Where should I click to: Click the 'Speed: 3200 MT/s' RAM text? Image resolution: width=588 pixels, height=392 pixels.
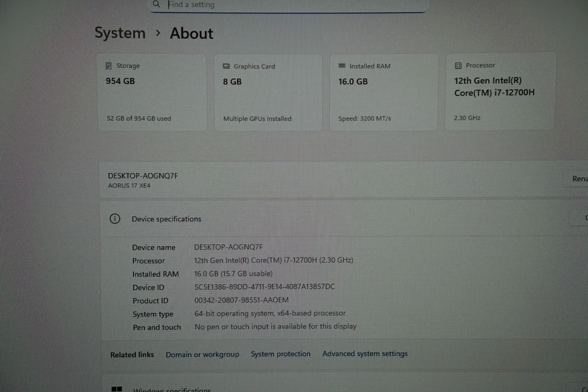pyautogui.click(x=365, y=119)
